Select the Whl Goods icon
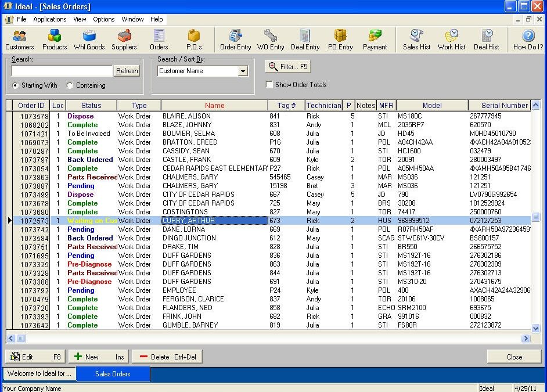Viewport: 547px width, 392px height. point(88,39)
